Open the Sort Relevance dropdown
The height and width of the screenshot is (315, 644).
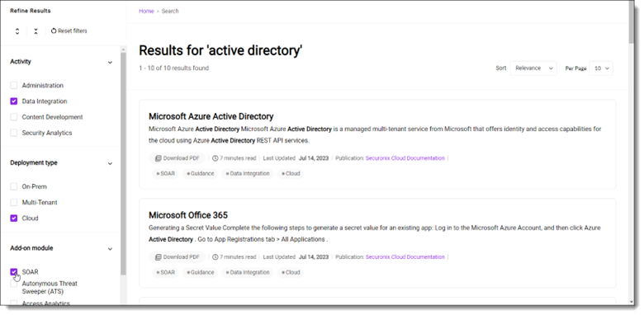533,68
